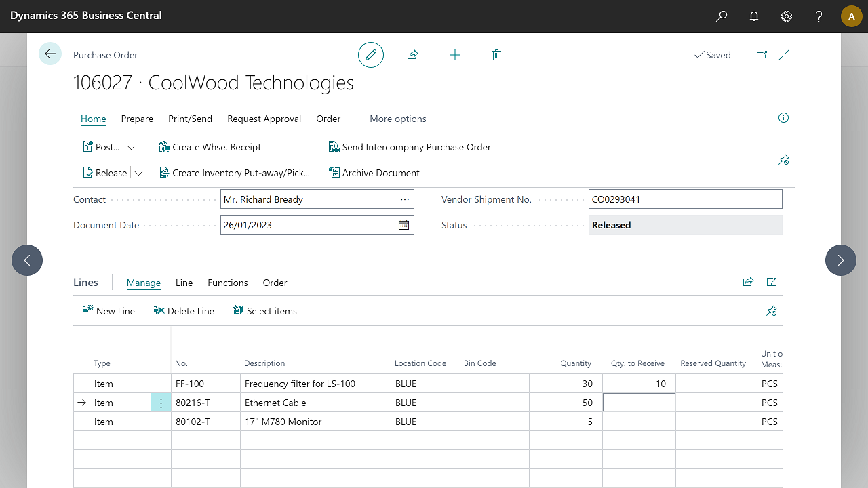This screenshot has width=868, height=488.
Task: Show More options
Action: pyautogui.click(x=398, y=119)
